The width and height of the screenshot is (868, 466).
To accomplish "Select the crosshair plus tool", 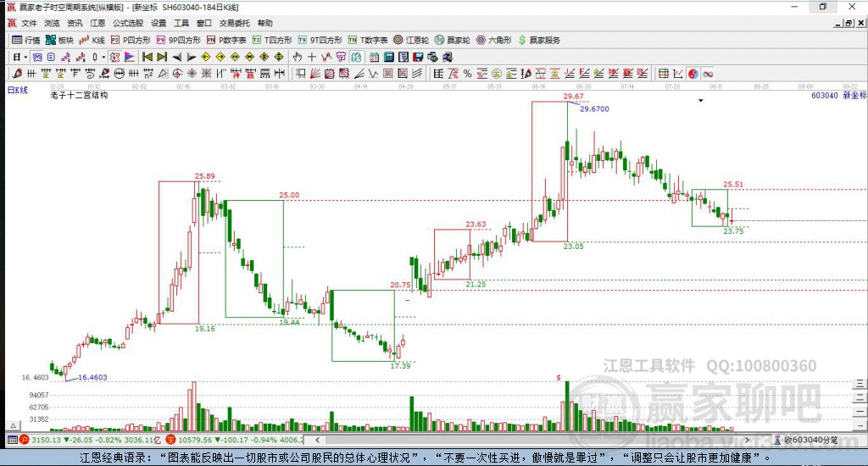I will (312, 57).
